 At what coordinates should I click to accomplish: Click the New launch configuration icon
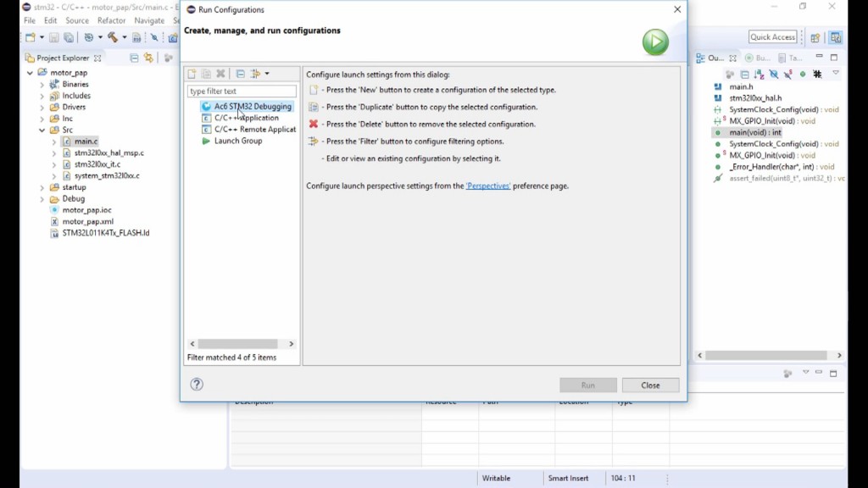(192, 74)
